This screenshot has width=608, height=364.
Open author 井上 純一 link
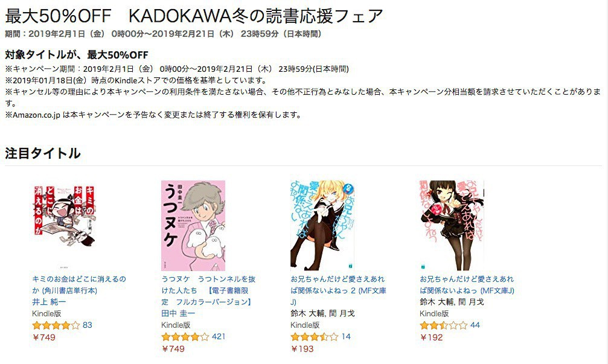point(50,302)
